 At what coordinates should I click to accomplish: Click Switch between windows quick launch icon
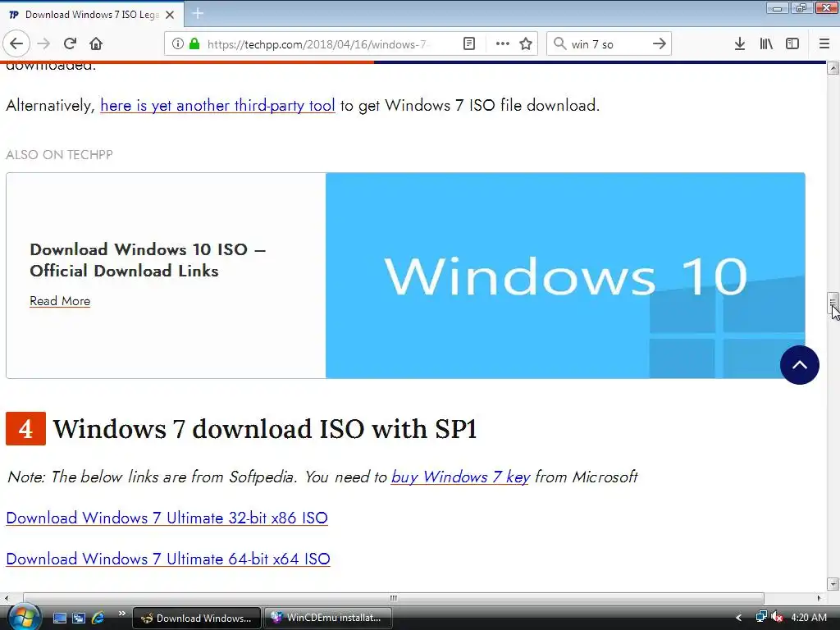(x=79, y=619)
